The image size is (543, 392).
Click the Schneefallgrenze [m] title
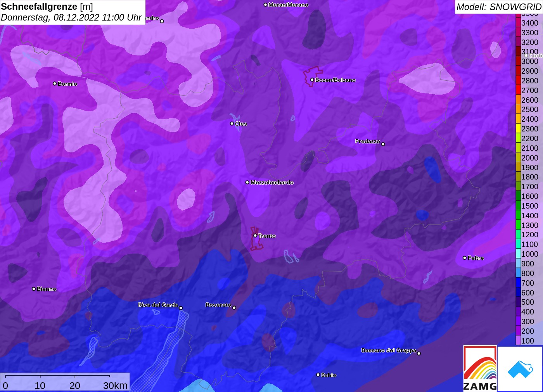coord(47,7)
